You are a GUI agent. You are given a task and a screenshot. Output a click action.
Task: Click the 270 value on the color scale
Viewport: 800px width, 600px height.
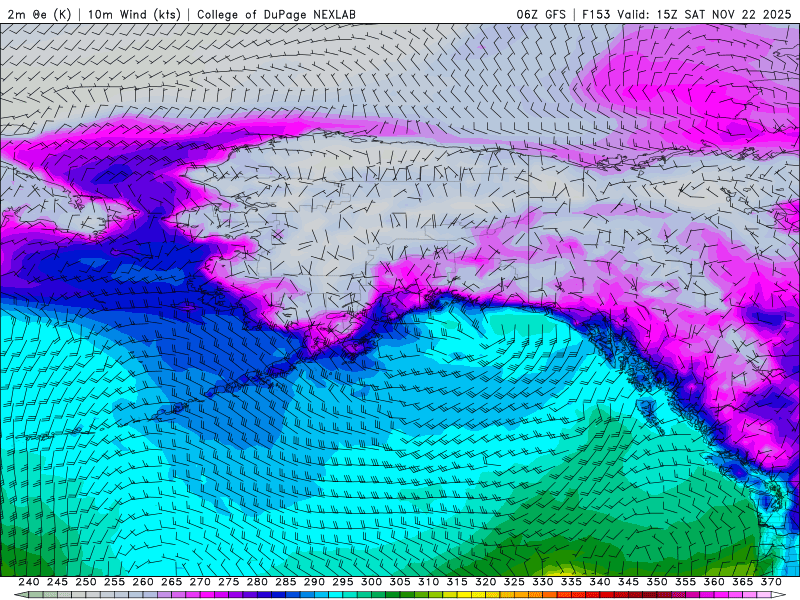click(x=200, y=582)
